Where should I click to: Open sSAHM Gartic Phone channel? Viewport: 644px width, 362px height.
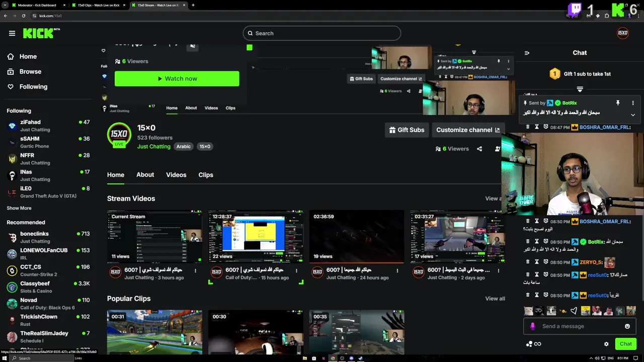pos(48,142)
